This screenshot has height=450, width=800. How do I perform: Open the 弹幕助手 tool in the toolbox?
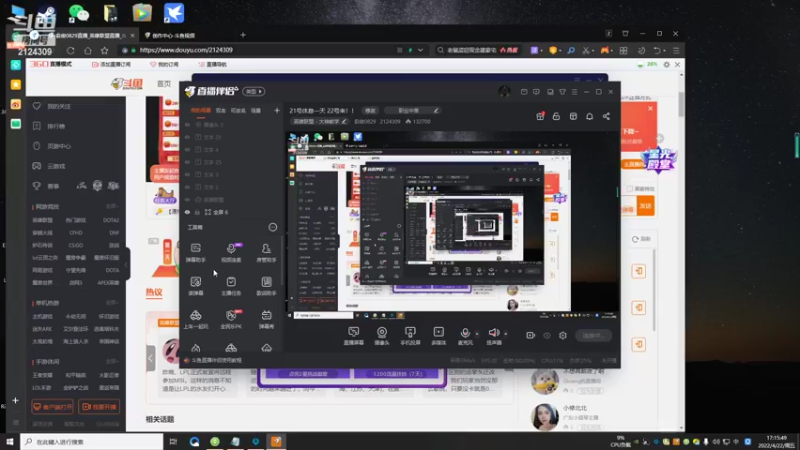(195, 253)
